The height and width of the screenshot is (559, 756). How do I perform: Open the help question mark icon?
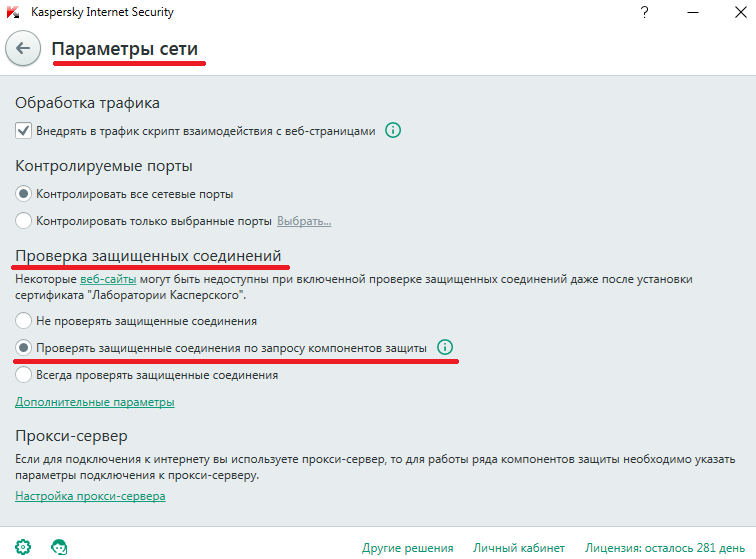644,12
